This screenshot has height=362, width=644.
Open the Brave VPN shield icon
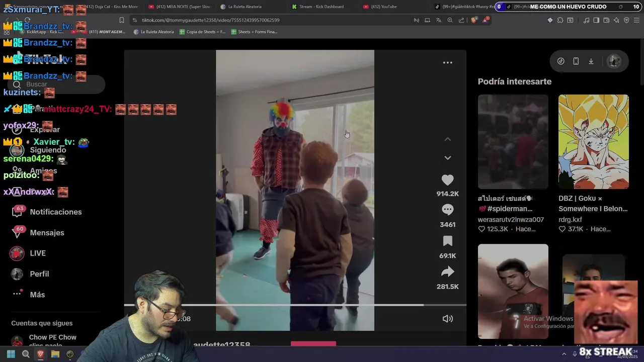[x=626, y=20]
